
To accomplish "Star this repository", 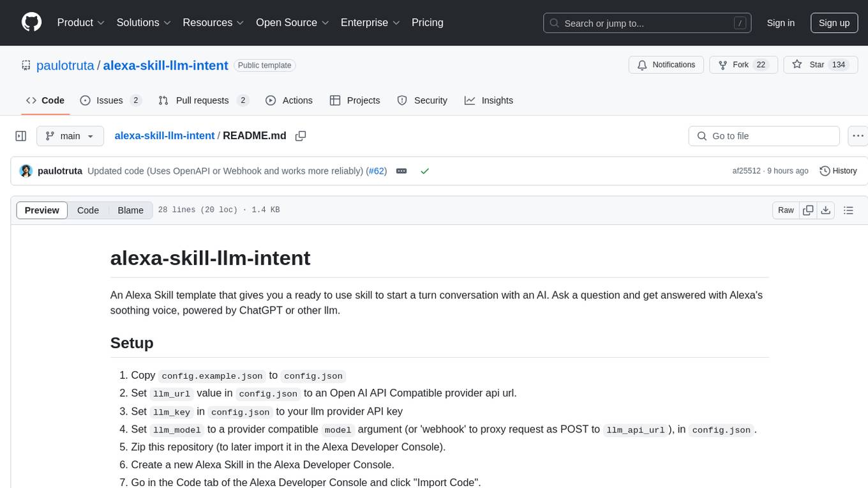I will click(x=820, y=65).
